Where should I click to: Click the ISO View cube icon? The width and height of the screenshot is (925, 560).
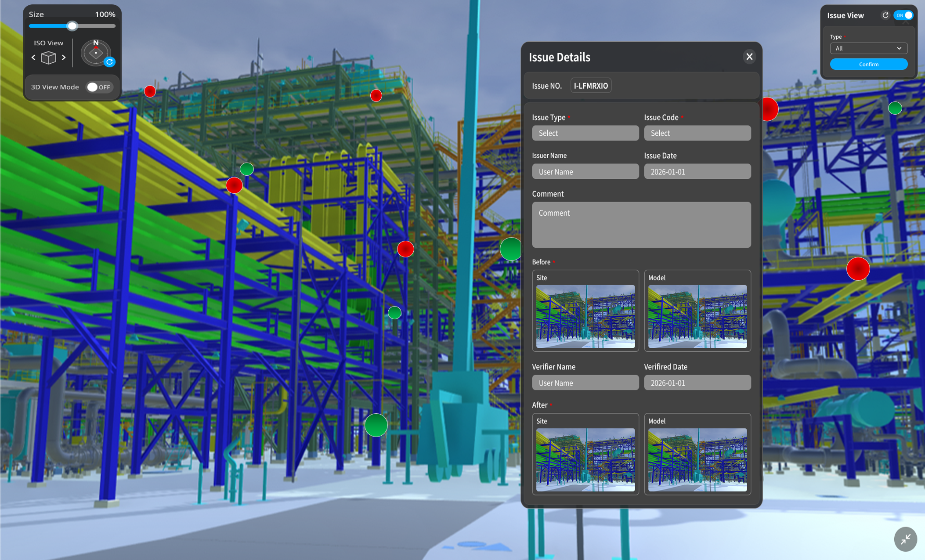[x=48, y=58]
